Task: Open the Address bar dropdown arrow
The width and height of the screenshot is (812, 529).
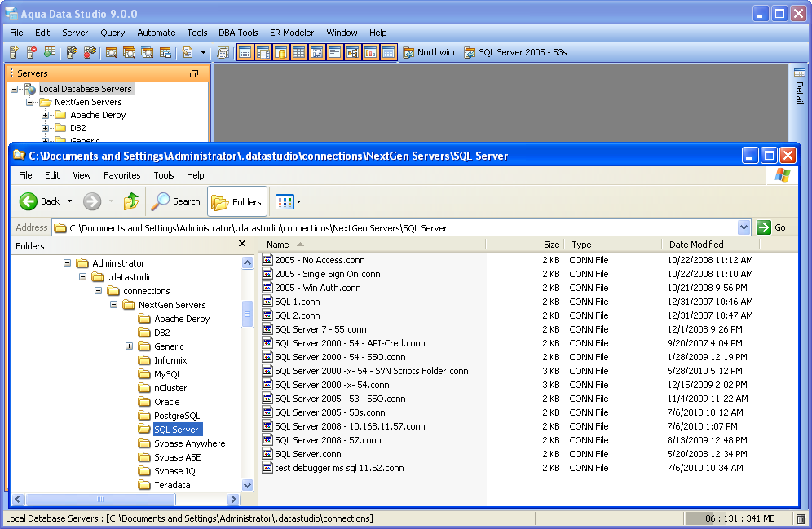Action: 744,227
